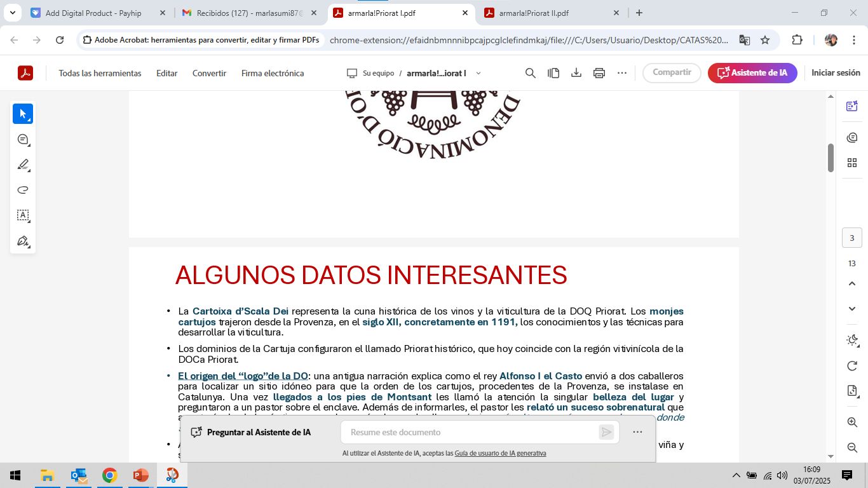Open Snipping Tool from taskbar
Screen dimensions: 868x488
(172, 475)
